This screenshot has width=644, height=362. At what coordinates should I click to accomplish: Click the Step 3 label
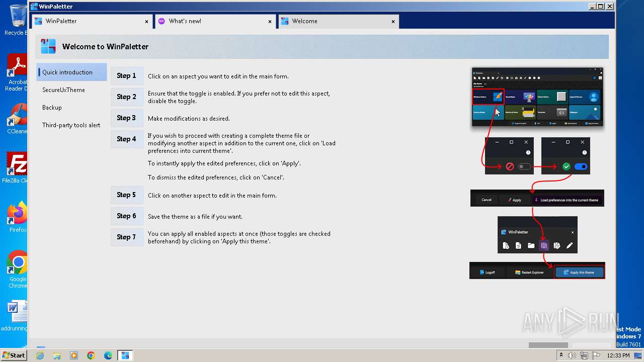pyautogui.click(x=127, y=118)
